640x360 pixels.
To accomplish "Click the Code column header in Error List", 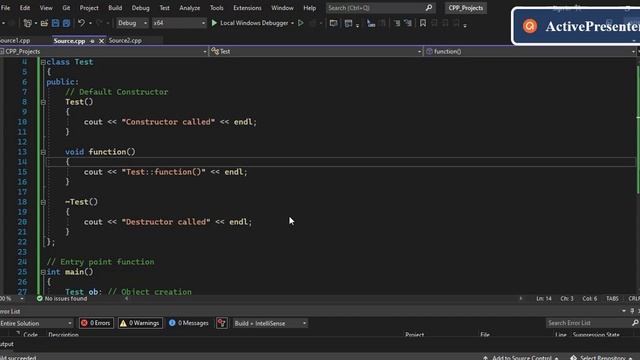I will tap(31, 335).
